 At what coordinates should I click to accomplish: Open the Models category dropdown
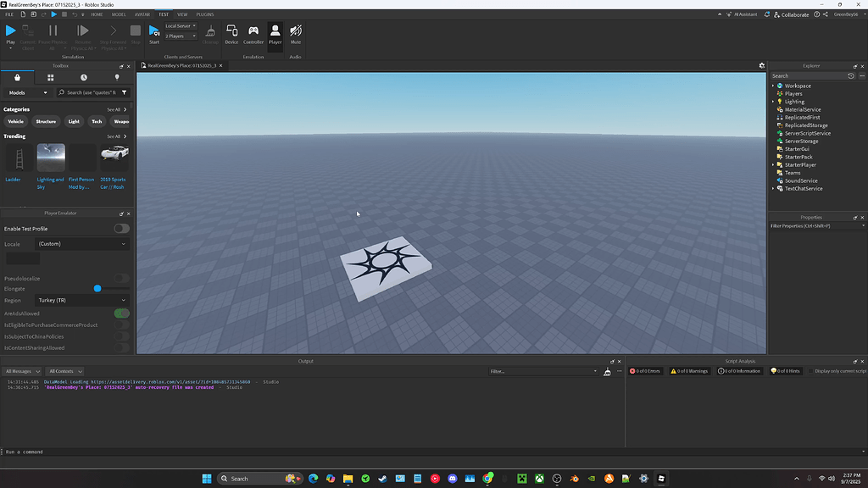(x=28, y=92)
